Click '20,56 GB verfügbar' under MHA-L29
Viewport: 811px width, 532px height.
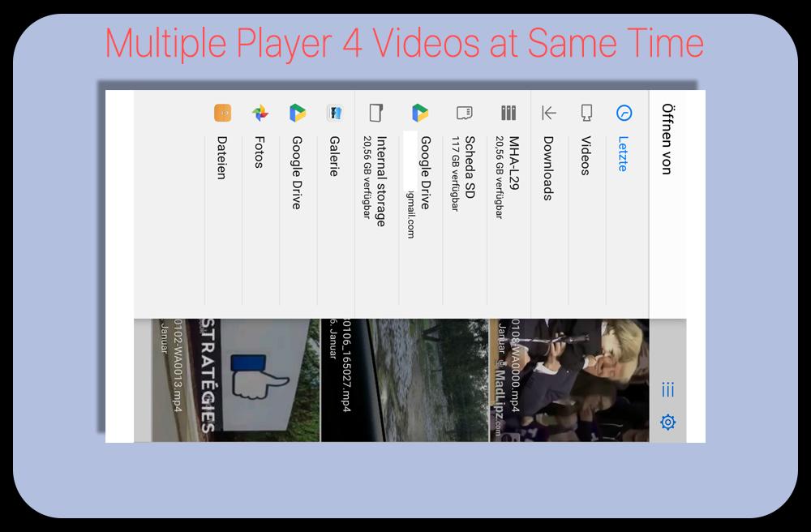(499, 178)
